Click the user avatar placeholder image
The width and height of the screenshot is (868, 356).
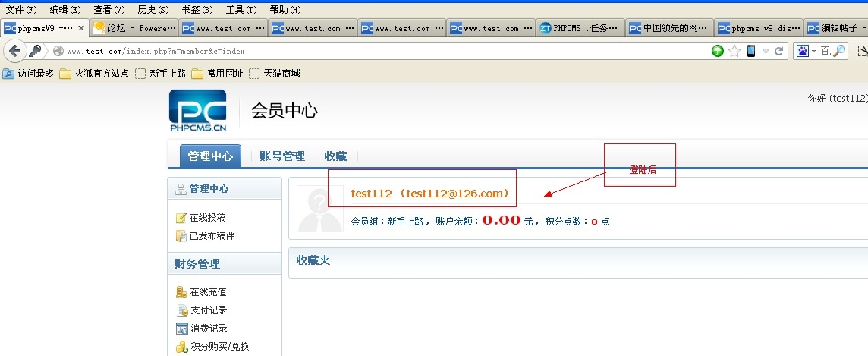point(319,208)
